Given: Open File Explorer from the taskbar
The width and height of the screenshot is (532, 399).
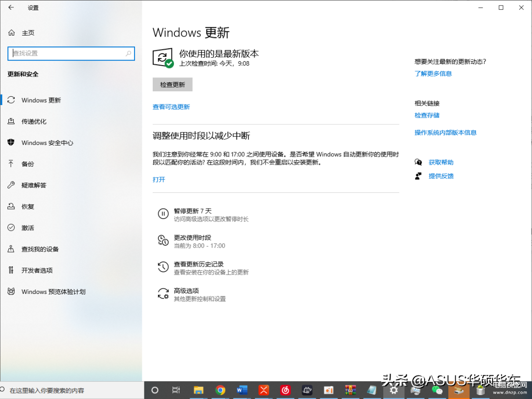Looking at the screenshot, I should [x=199, y=390].
